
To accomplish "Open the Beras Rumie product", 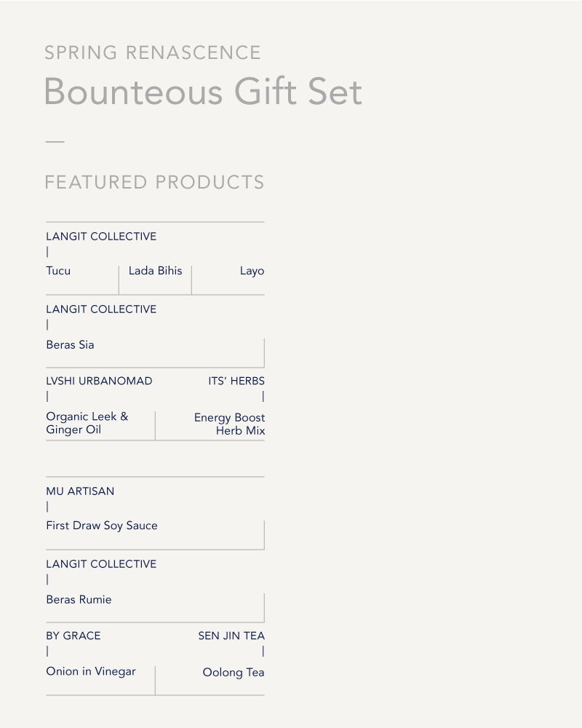I will point(79,599).
